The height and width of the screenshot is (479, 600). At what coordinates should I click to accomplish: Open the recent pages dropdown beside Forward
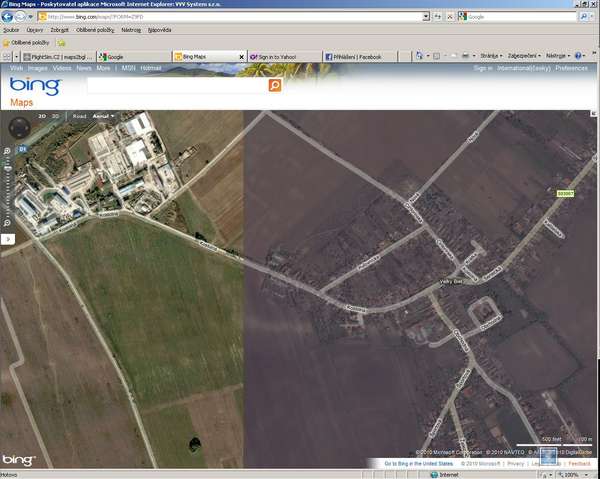click(x=31, y=17)
